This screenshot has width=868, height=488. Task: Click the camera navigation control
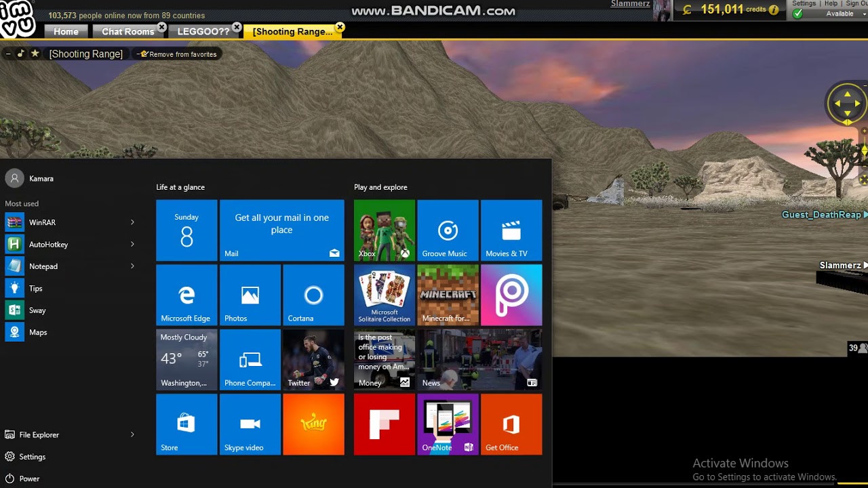click(x=847, y=104)
